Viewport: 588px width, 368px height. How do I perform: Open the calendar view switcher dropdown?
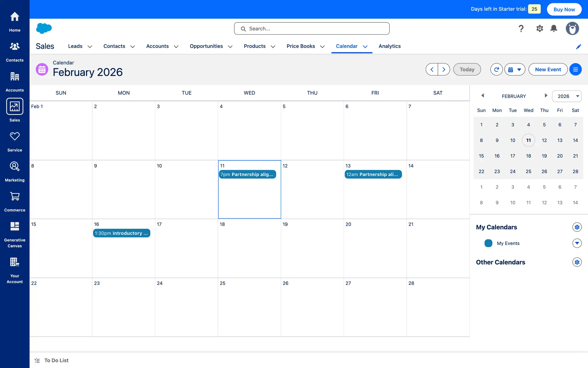[515, 70]
